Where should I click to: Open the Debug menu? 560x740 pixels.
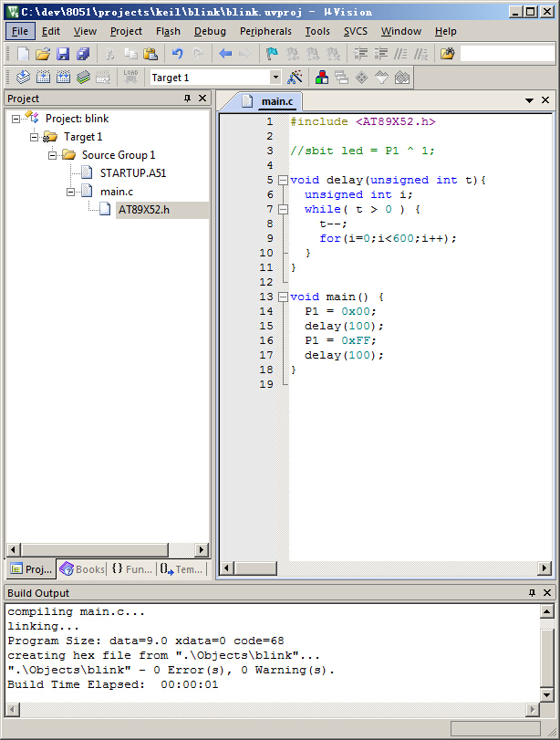tap(210, 31)
